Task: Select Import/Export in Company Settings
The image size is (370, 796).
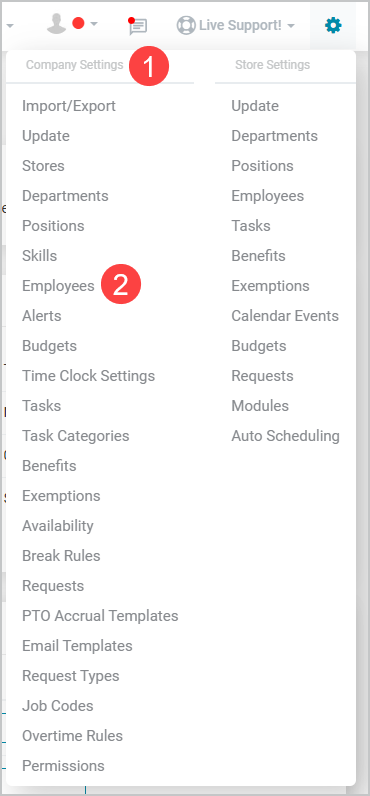Action: click(x=69, y=106)
